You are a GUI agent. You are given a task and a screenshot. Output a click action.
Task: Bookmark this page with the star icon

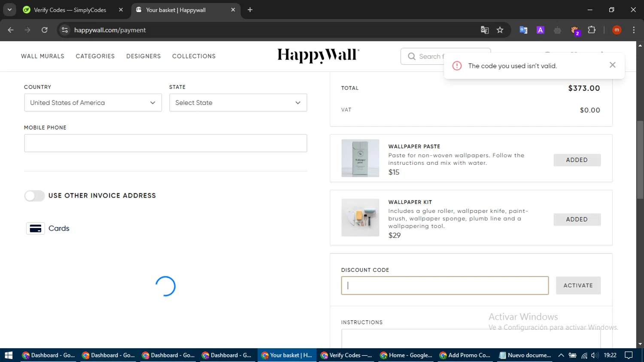click(x=500, y=30)
